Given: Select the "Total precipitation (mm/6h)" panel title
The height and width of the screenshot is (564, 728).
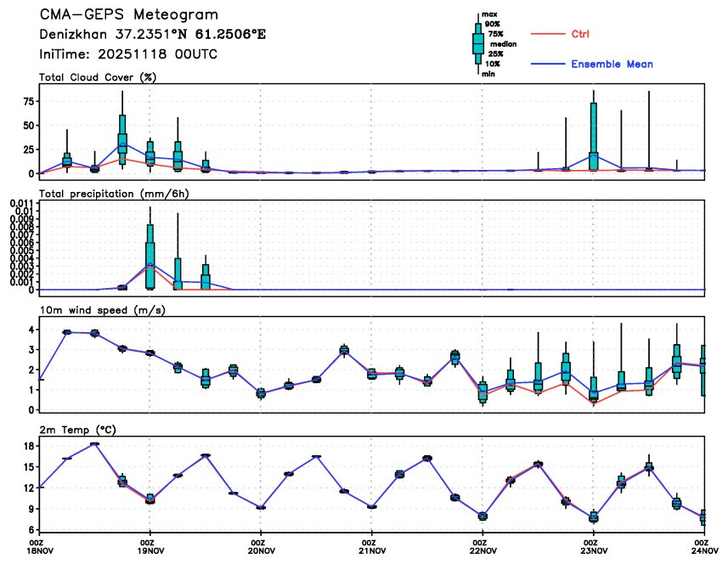Looking at the screenshot, I should pos(114,193).
